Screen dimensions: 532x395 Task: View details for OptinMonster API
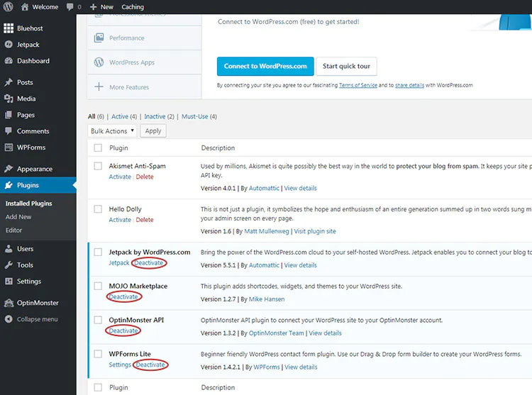coord(325,333)
